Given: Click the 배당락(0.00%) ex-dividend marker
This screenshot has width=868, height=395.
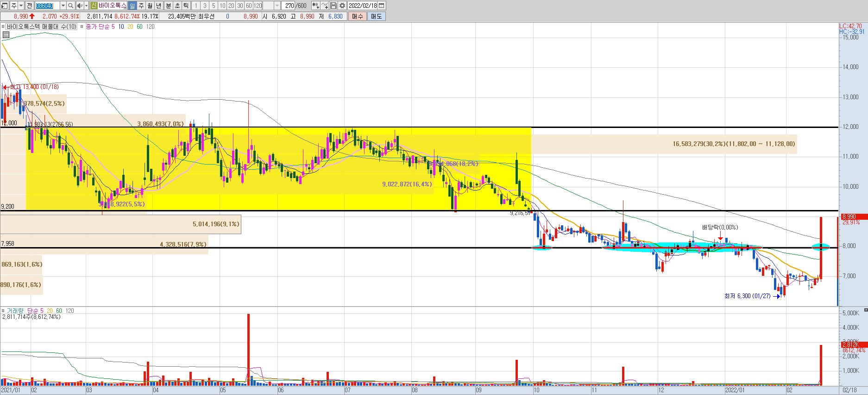Looking at the screenshot, I should coord(720,227).
